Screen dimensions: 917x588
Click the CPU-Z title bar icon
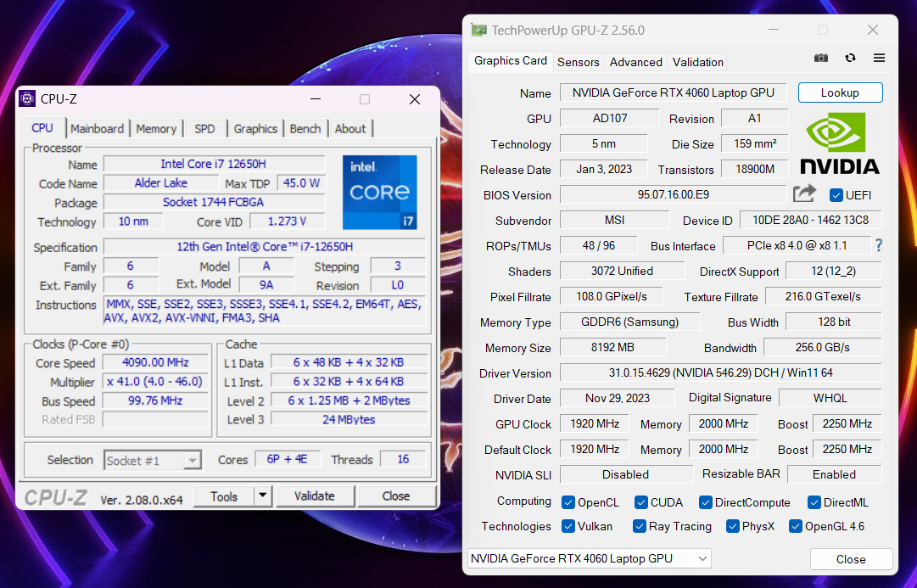[27, 99]
